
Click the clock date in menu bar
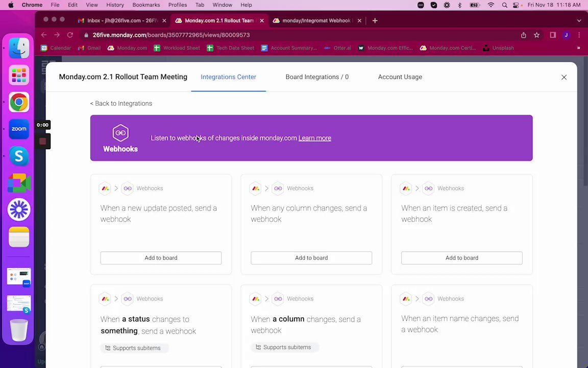[x=554, y=5]
